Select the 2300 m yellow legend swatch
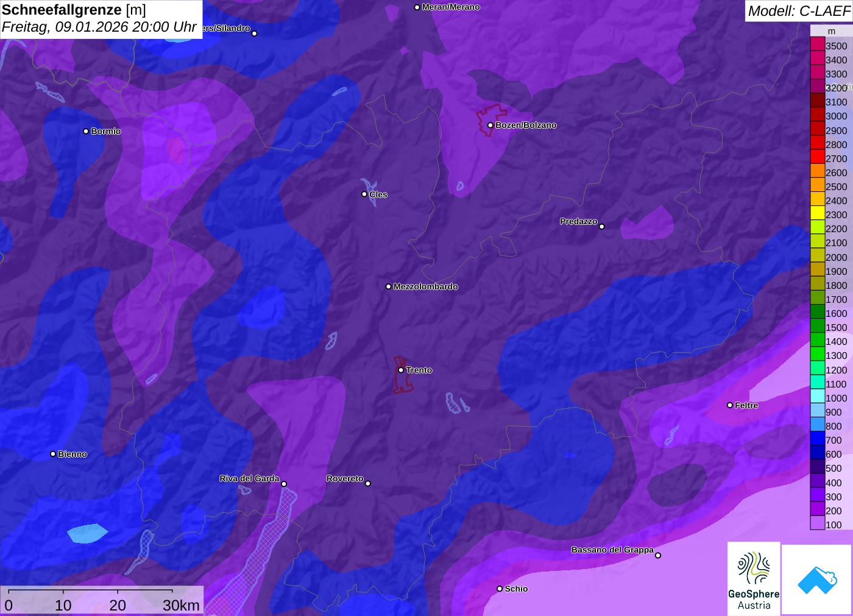The height and width of the screenshot is (616, 853). [818, 213]
